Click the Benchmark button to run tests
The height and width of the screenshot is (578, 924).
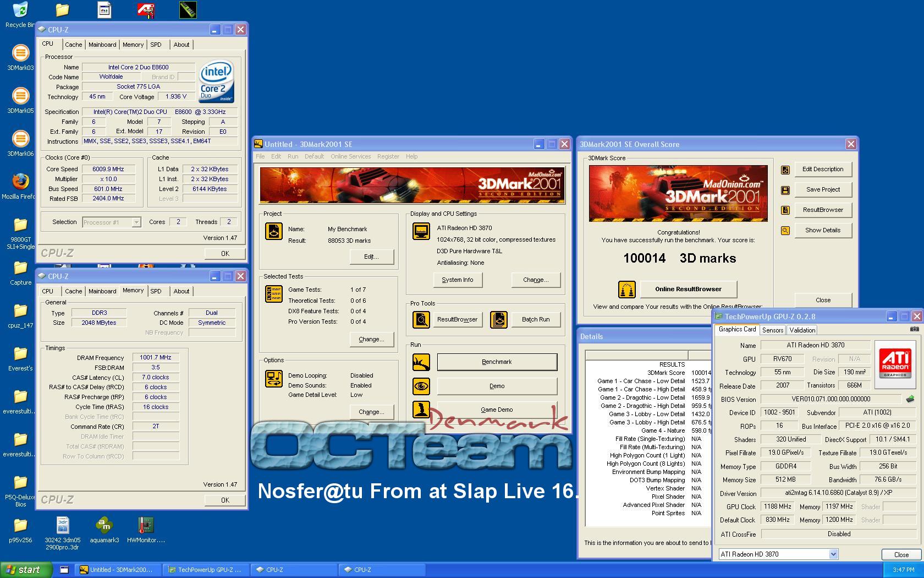tap(497, 362)
